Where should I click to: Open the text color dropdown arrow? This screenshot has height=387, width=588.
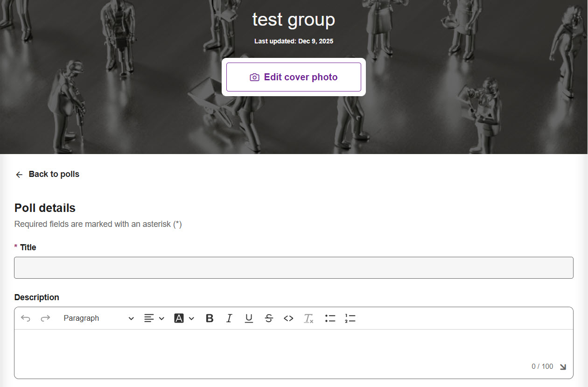pos(191,318)
